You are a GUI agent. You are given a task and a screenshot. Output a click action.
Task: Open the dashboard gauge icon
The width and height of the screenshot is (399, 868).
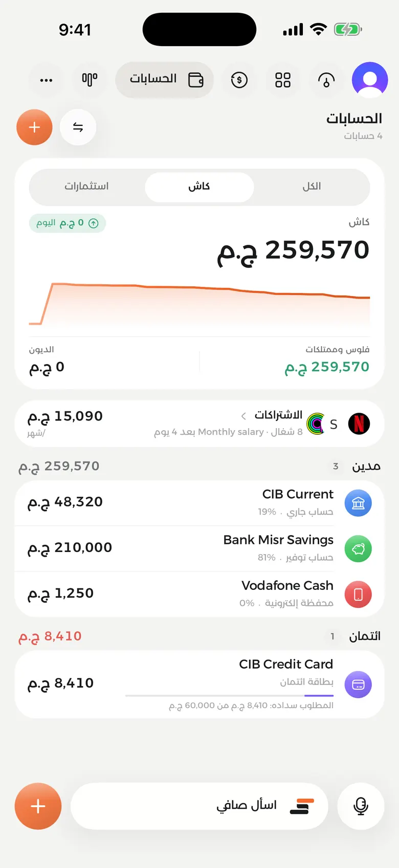click(x=326, y=80)
